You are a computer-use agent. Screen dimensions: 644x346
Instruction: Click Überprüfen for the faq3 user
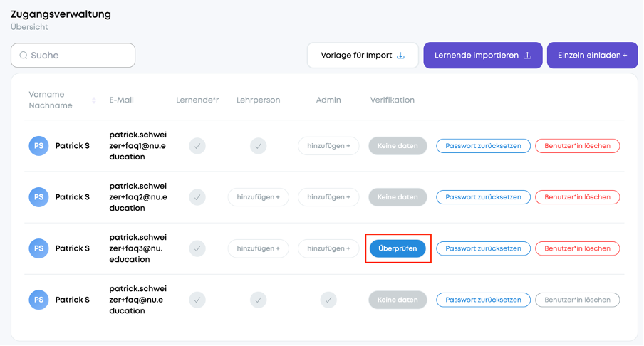coord(398,248)
